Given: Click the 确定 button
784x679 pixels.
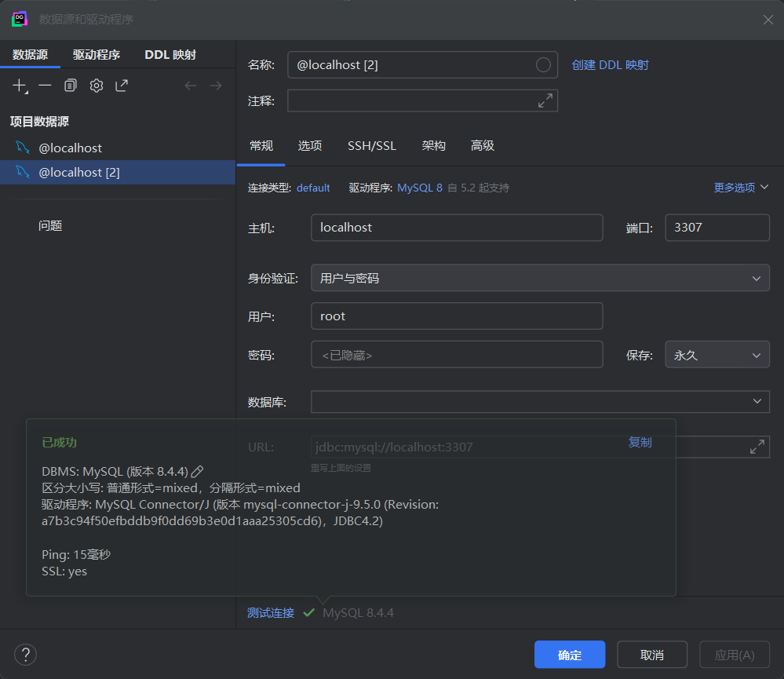Looking at the screenshot, I should point(570,655).
